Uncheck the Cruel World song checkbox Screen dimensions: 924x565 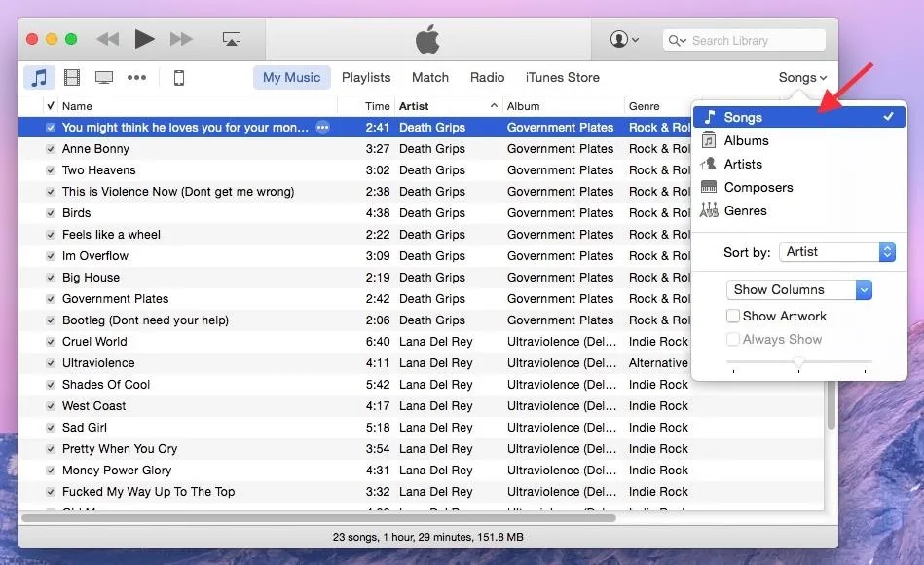tap(51, 342)
